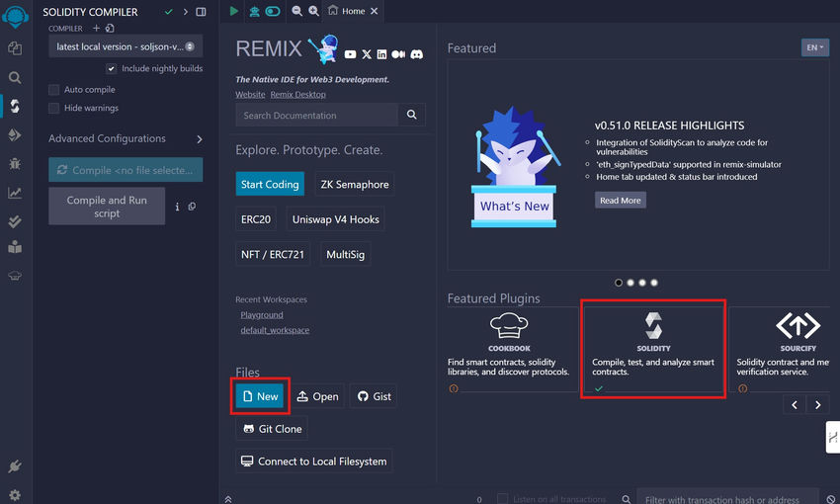This screenshot has width=840, height=504.
Task: Close the Home tab
Action: tap(374, 11)
